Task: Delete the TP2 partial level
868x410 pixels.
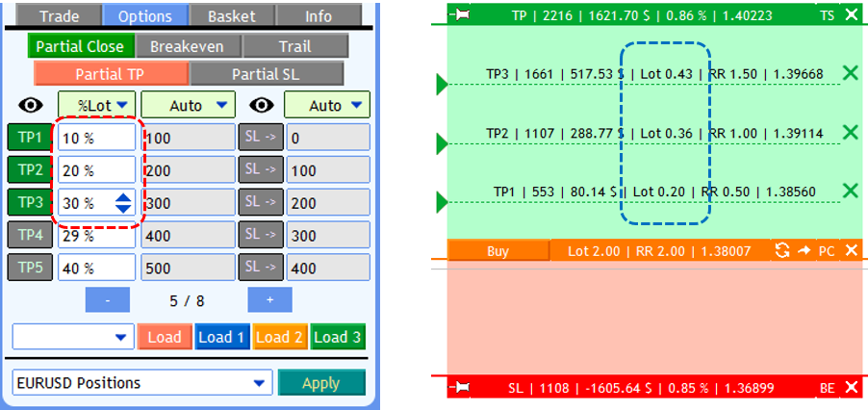Action: point(851,132)
